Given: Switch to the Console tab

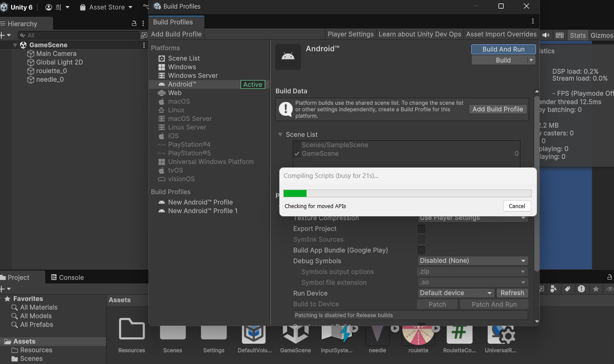Looking at the screenshot, I should click(x=67, y=277).
